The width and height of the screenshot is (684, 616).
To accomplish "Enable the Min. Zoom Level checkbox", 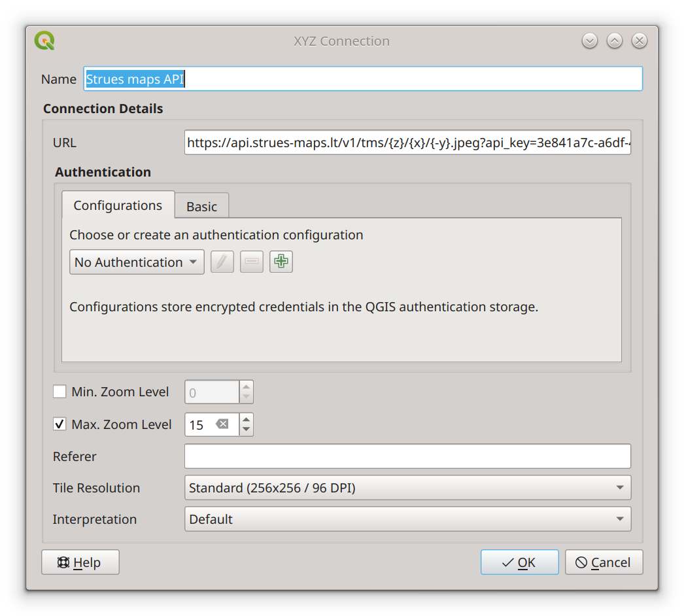I will coord(60,391).
